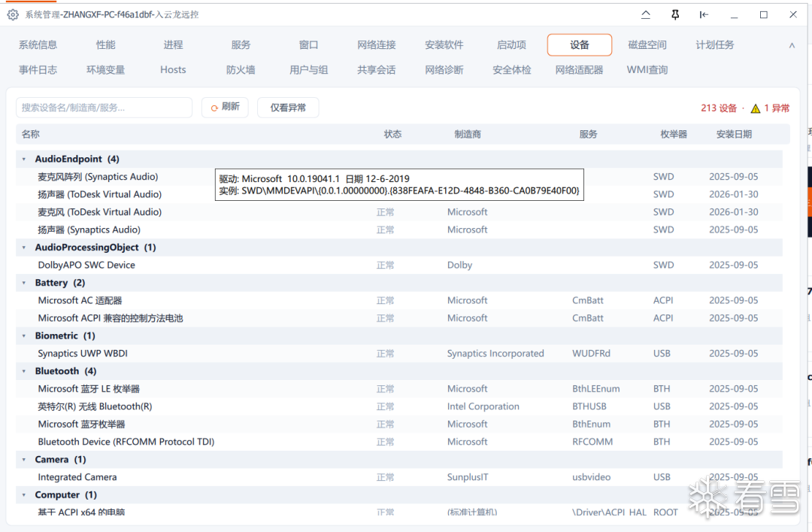
Task: Select the Bluetooth Device (RFCOMM Protocol TDI) row
Action: (398, 442)
